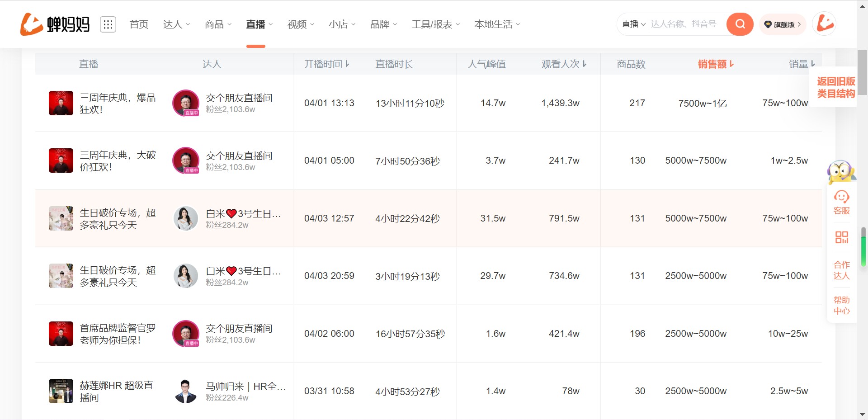Sort the table by 开播时间
The height and width of the screenshot is (420, 868).
point(327,64)
